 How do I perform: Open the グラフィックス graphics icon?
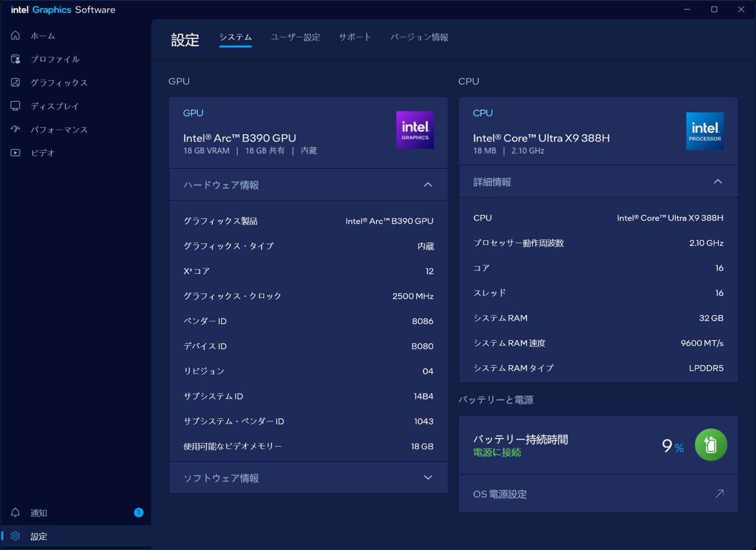point(15,82)
